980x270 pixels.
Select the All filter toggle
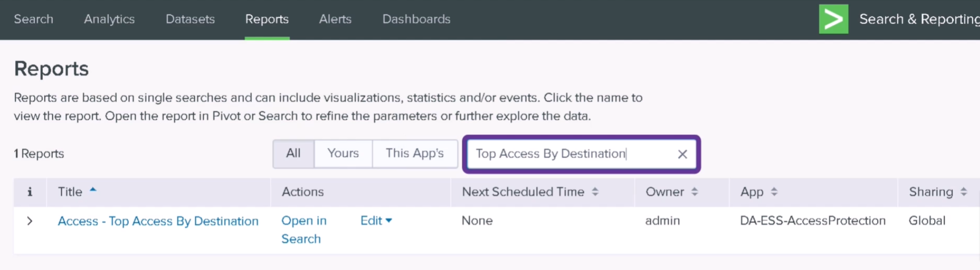293,153
